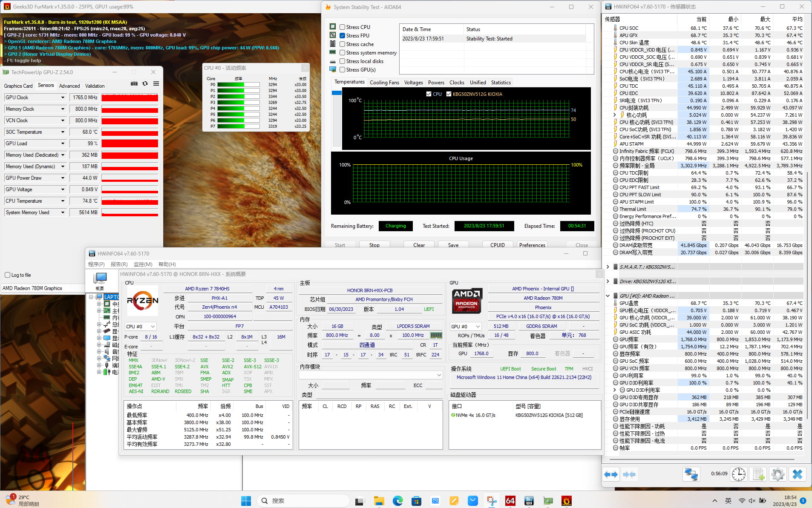Reset the HWiNFO sensor clock timer icon

click(x=738, y=474)
